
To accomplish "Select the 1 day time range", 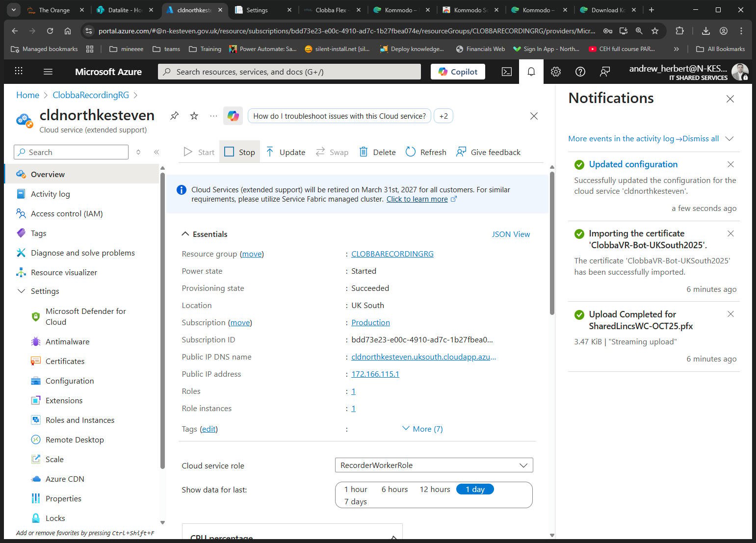I will [475, 489].
